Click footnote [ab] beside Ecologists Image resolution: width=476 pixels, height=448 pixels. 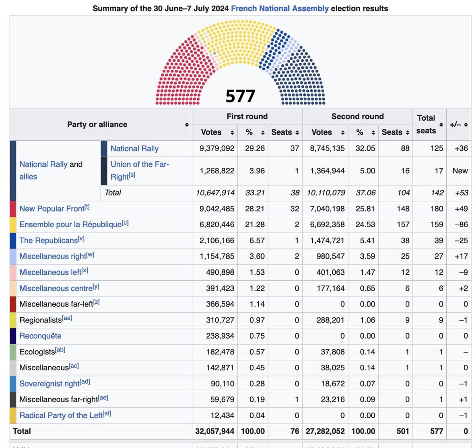[x=60, y=350]
